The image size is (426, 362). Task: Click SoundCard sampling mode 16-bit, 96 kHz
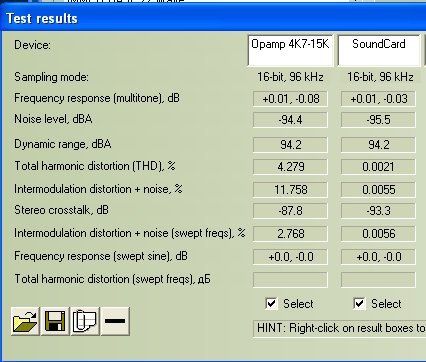[380, 77]
